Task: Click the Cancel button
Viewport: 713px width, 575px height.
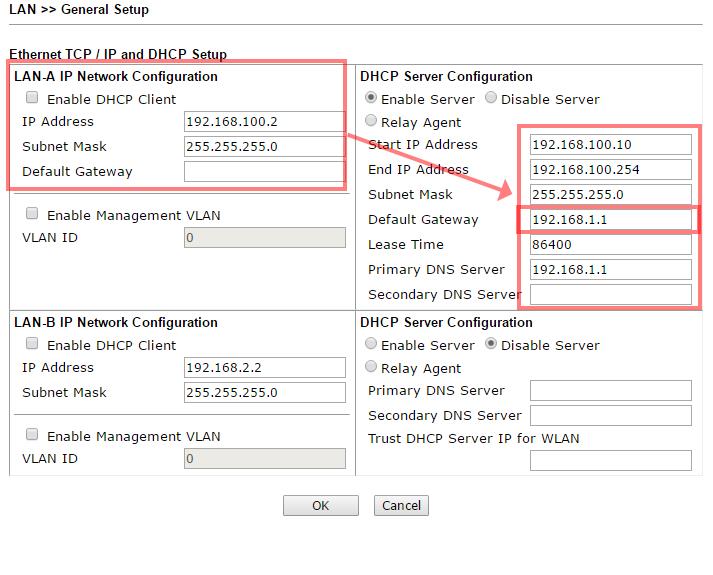Action: click(401, 505)
